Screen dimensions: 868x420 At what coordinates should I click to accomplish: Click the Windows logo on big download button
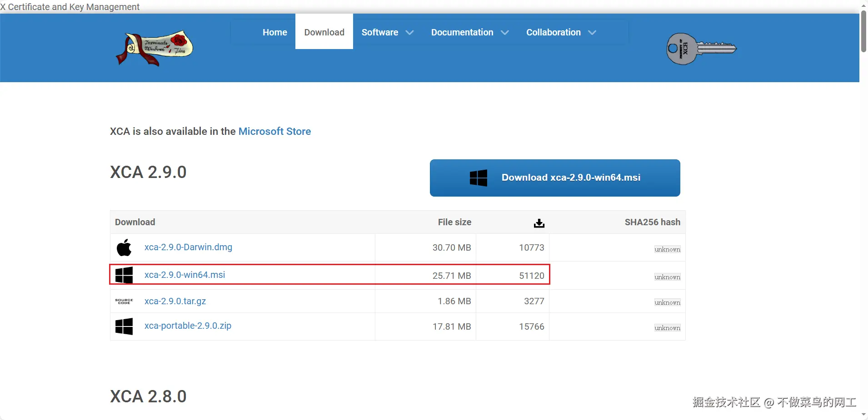[478, 178]
